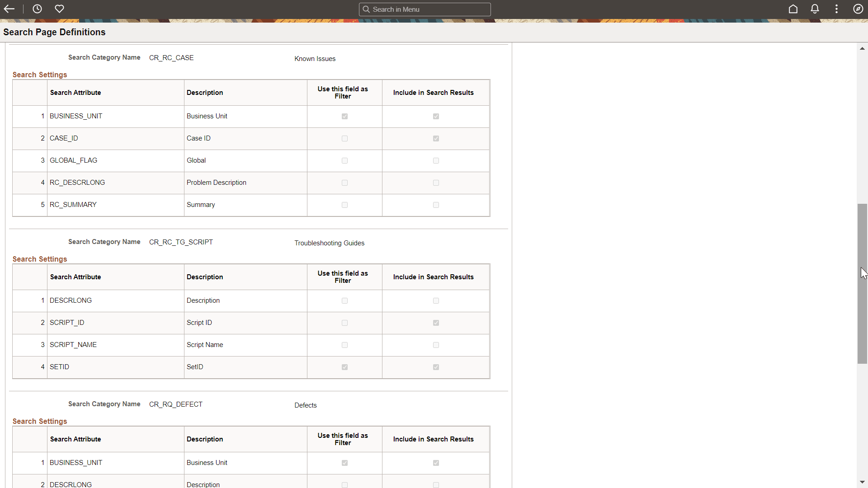
Task: Click the scrollbar up arrow
Action: (862, 48)
